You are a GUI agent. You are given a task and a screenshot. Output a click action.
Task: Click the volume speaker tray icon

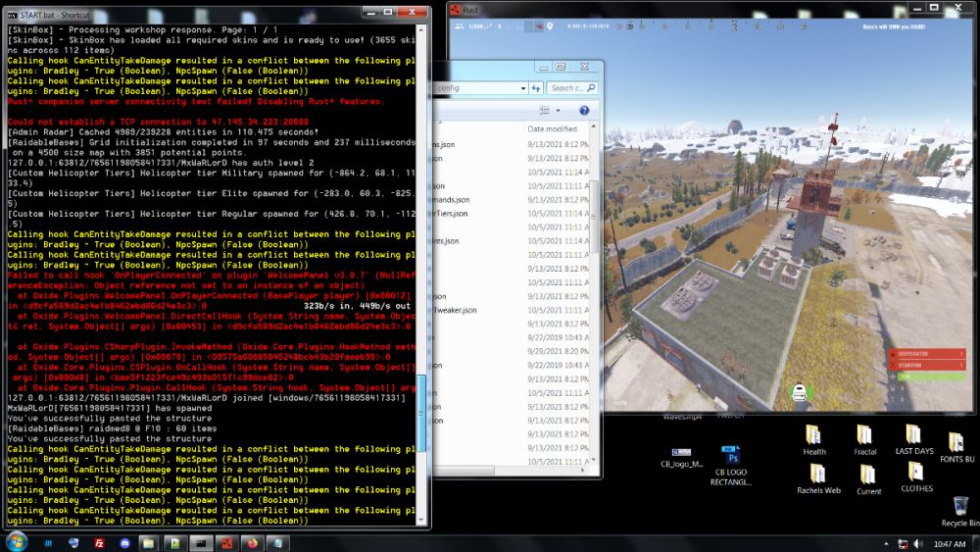[x=920, y=543]
